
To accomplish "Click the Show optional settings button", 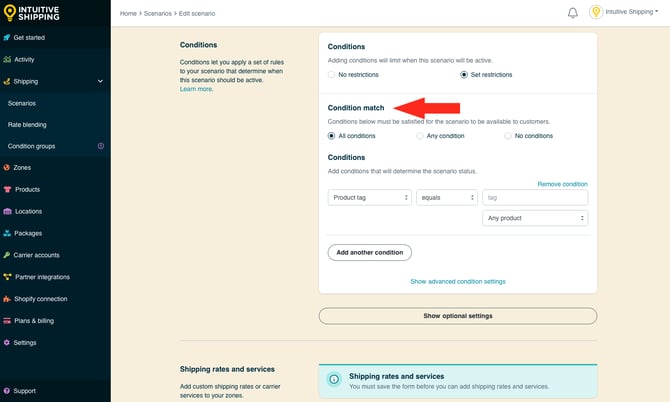I will tap(457, 316).
